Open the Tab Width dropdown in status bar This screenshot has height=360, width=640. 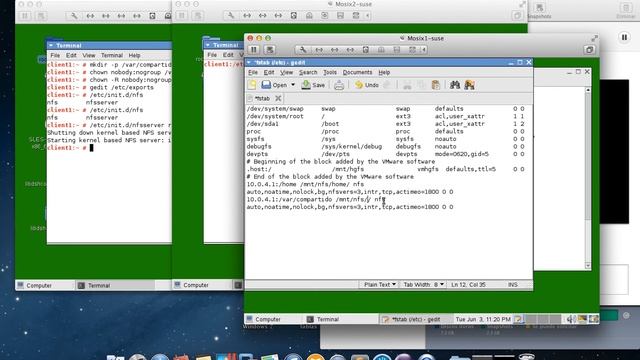(423, 284)
